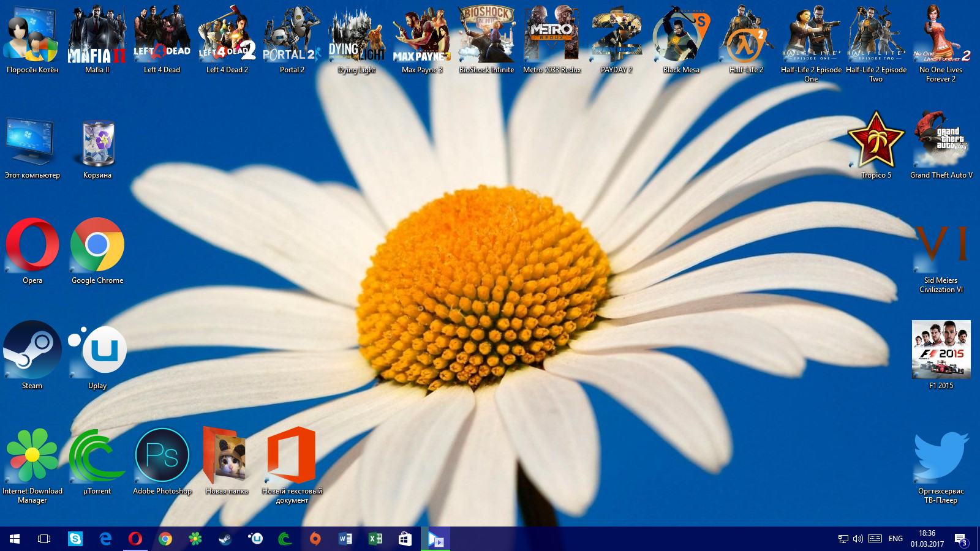980x551 pixels.
Task: Open Action Center with 3 notifications
Action: tap(960, 539)
